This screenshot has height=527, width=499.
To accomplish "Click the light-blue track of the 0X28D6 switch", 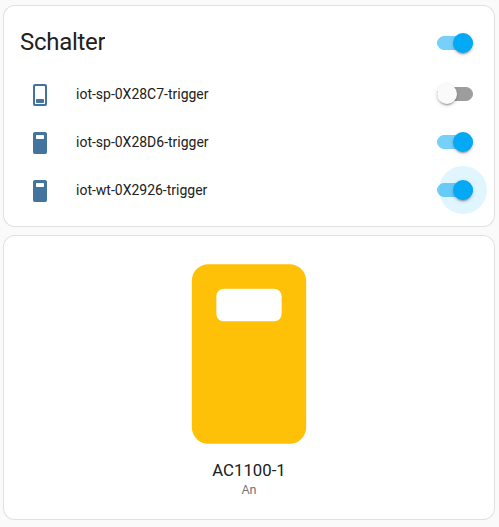I will (445, 142).
